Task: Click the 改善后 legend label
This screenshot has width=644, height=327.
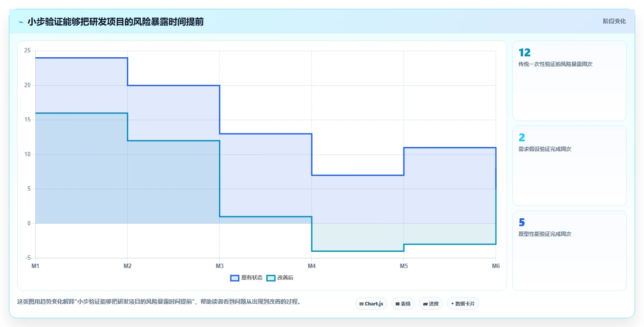Action: click(285, 278)
